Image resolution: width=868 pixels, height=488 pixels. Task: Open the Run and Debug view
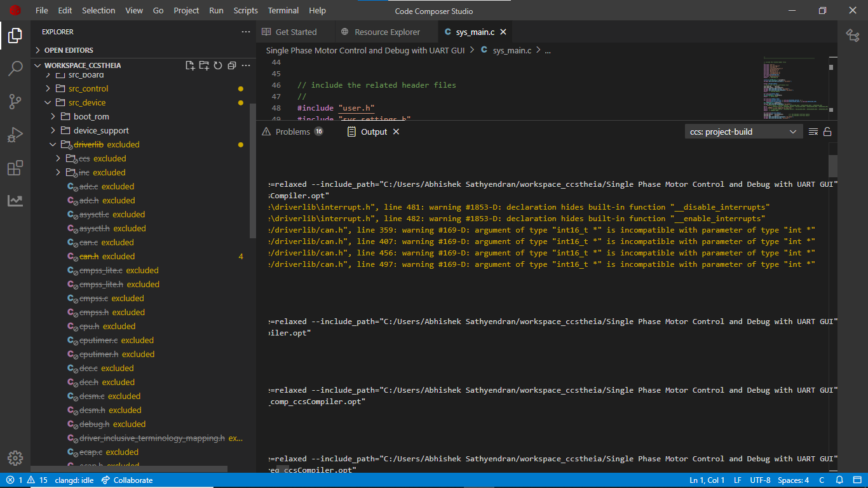(15, 135)
